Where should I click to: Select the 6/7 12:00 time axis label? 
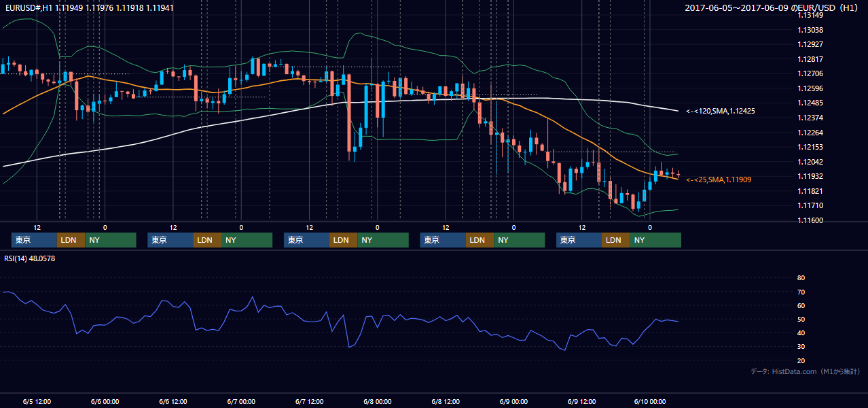(309, 402)
